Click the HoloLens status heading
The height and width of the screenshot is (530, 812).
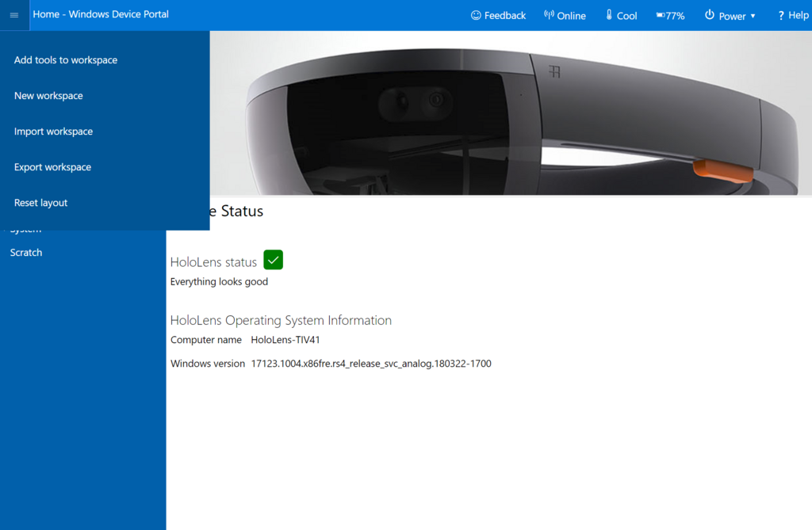213,262
